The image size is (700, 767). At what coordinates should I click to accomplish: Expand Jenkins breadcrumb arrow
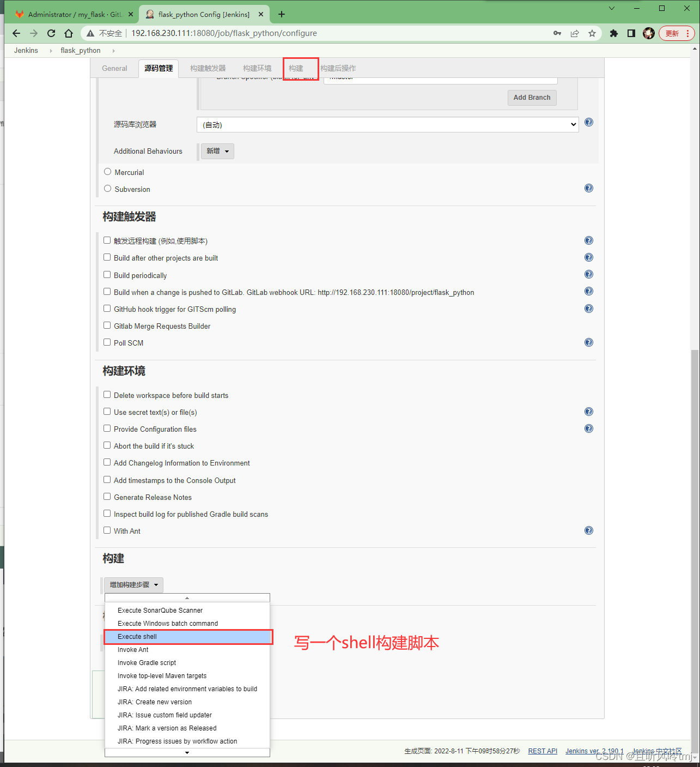(51, 51)
